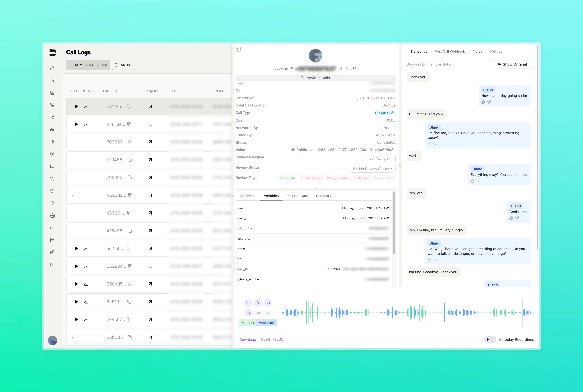Toggle the Technical Issue review tag
This screenshot has height=392, width=583.
311,178
